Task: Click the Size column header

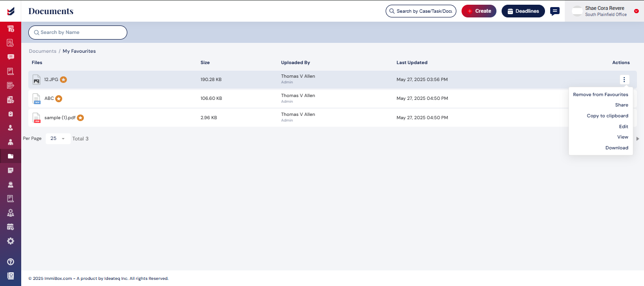Action: coord(205,63)
